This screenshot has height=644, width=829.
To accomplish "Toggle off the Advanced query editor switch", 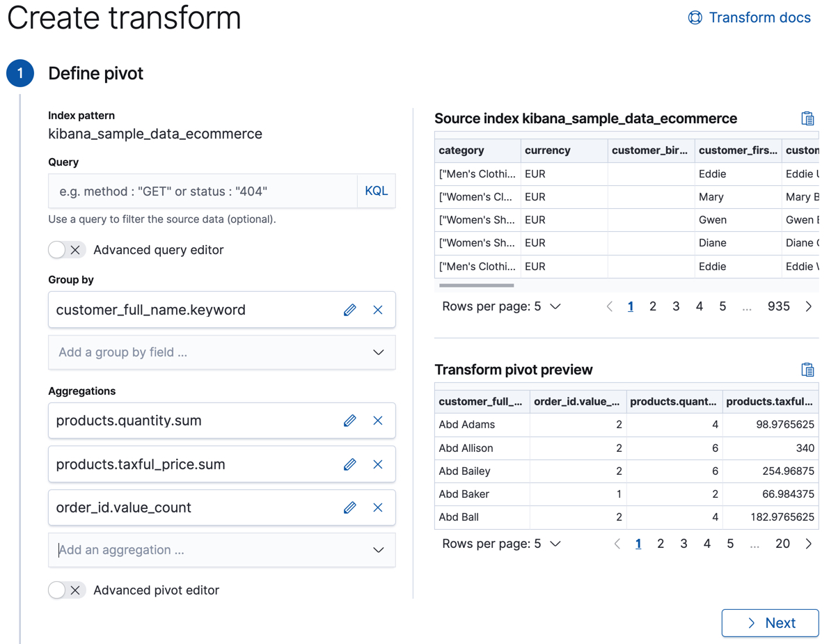I will pyautogui.click(x=66, y=249).
